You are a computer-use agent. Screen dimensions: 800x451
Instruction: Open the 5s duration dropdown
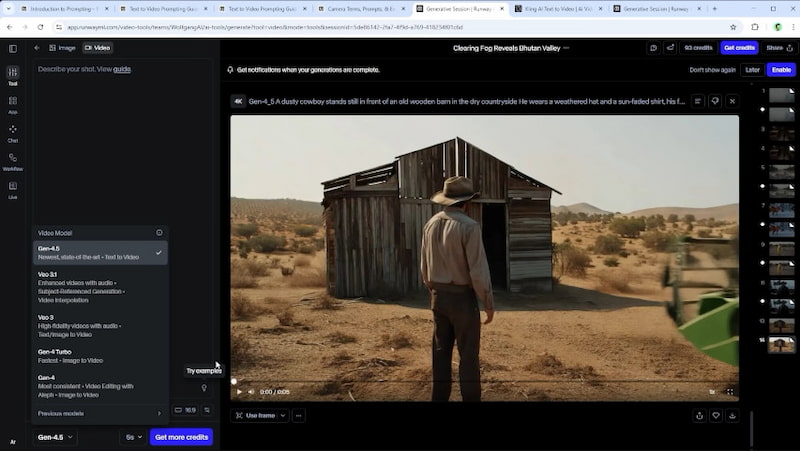[131, 437]
